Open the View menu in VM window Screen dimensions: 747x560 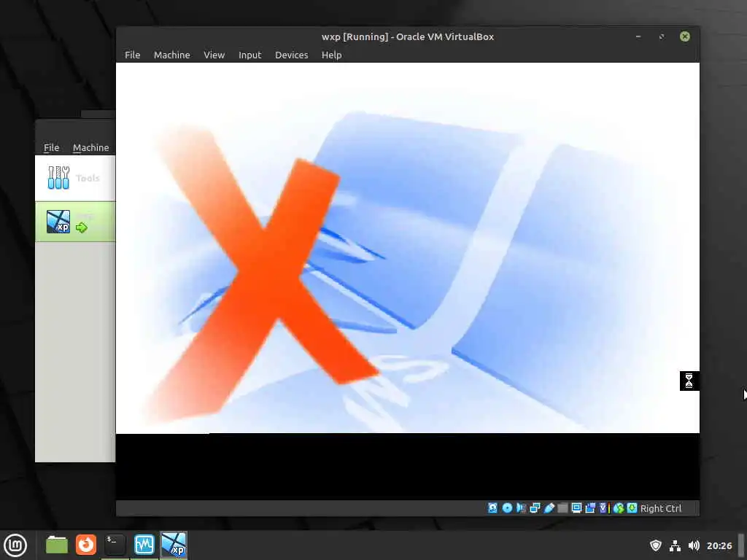pos(214,55)
